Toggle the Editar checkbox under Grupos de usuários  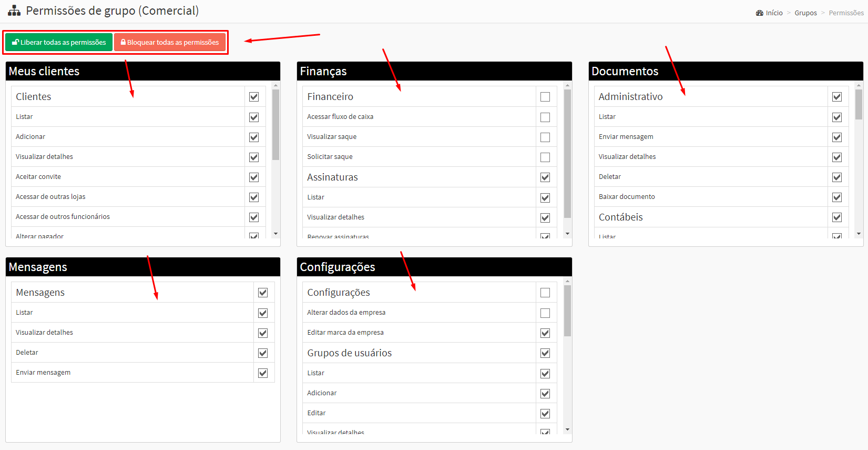click(x=545, y=414)
